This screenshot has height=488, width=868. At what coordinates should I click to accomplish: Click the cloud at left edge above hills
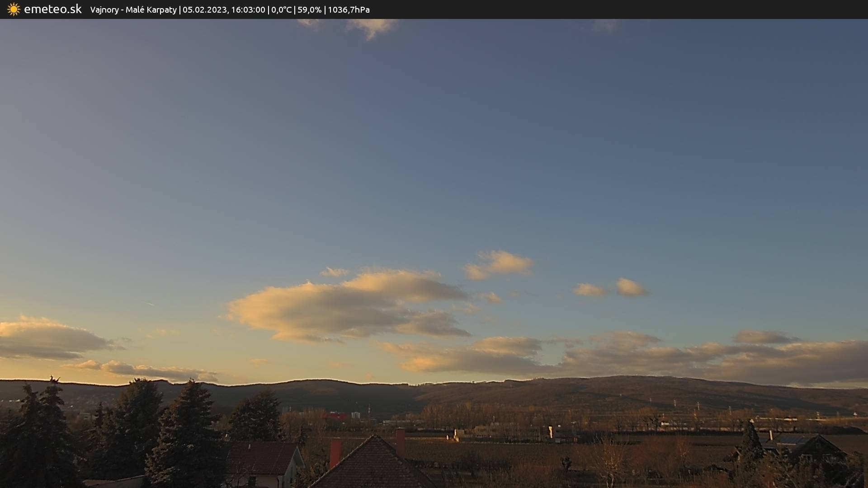tap(45, 339)
